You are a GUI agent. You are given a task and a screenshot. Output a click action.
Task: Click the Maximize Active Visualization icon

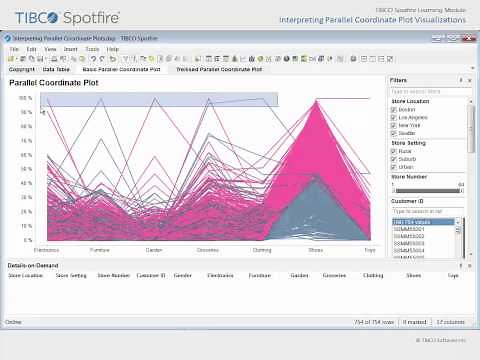coord(390,59)
